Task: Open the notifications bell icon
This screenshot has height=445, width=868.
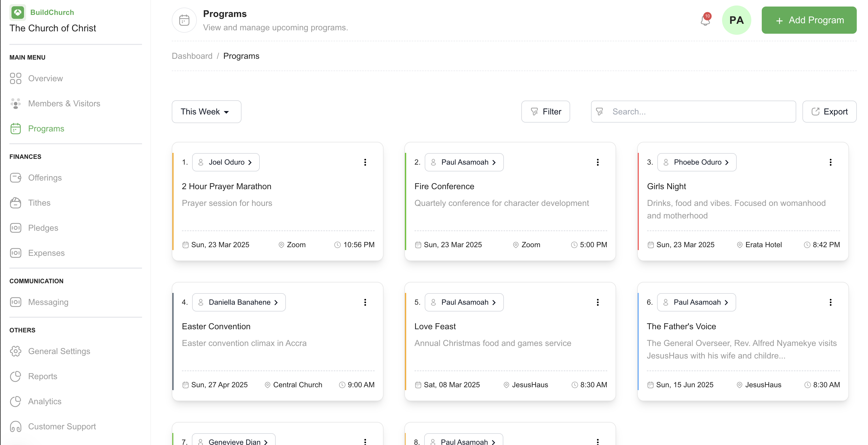Action: pos(705,20)
